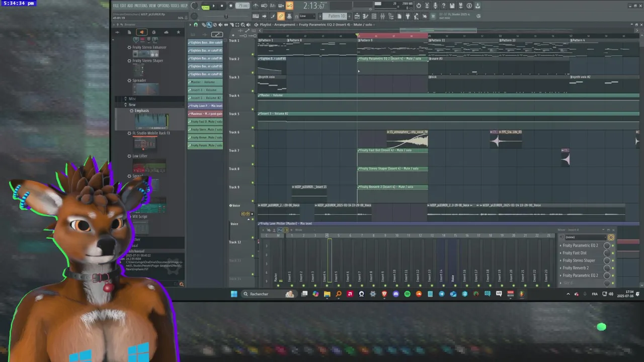Select Fruity Love P... Mix level clip
644x362 pixels.
[x=205, y=106]
